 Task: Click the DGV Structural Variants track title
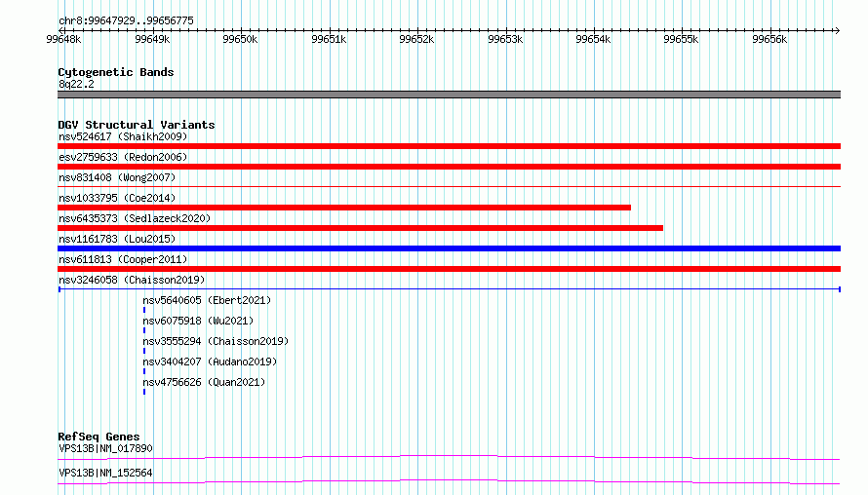point(137,125)
